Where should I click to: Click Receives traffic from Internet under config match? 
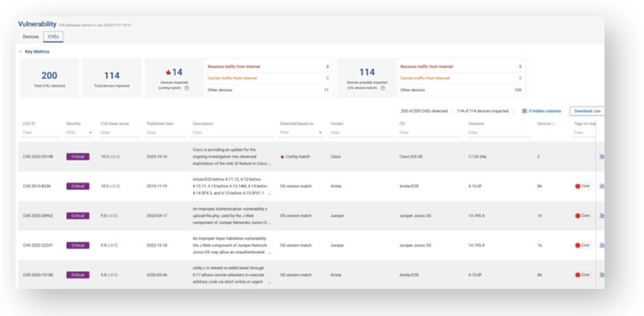[234, 67]
